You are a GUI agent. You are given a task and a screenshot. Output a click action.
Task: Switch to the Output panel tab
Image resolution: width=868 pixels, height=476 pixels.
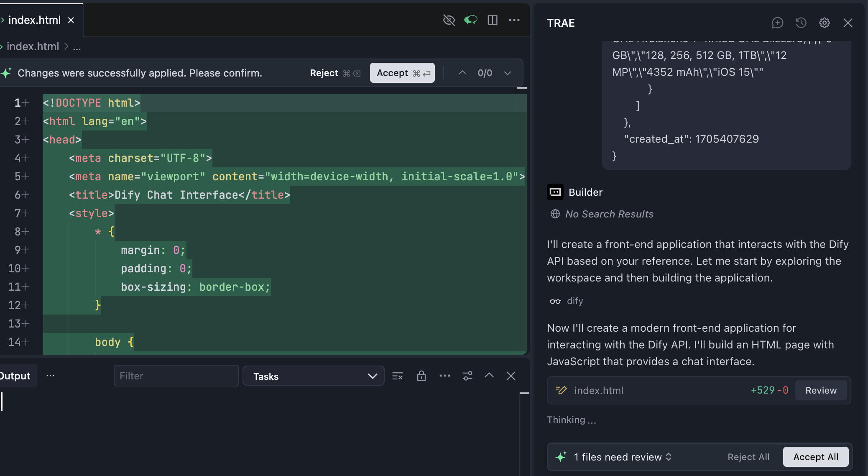[x=15, y=376]
